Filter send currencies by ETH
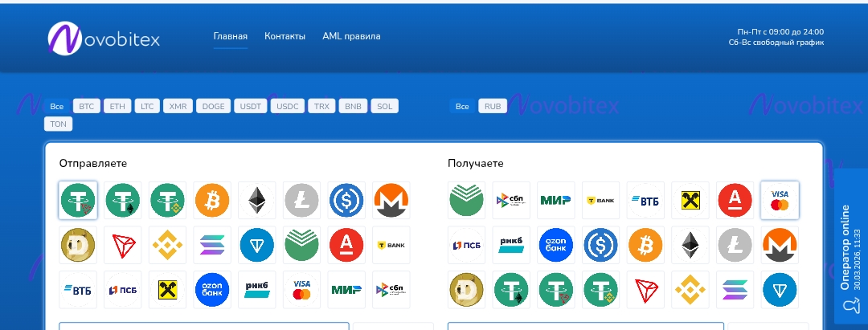Viewport: 868px width, 330px height. [x=117, y=106]
